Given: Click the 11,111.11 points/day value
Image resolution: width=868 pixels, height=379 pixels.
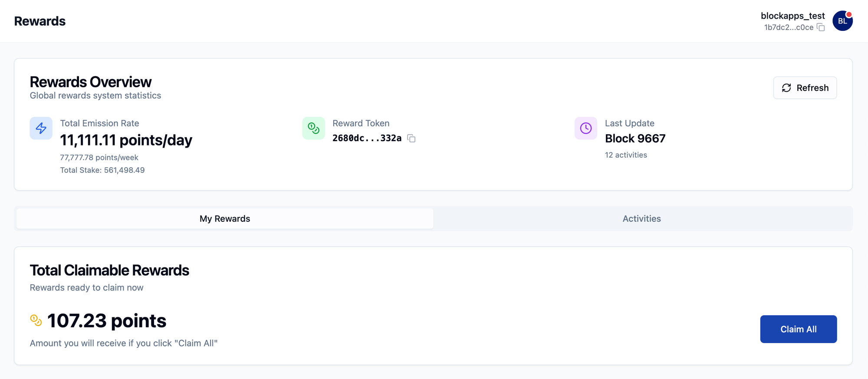Looking at the screenshot, I should pos(126,140).
